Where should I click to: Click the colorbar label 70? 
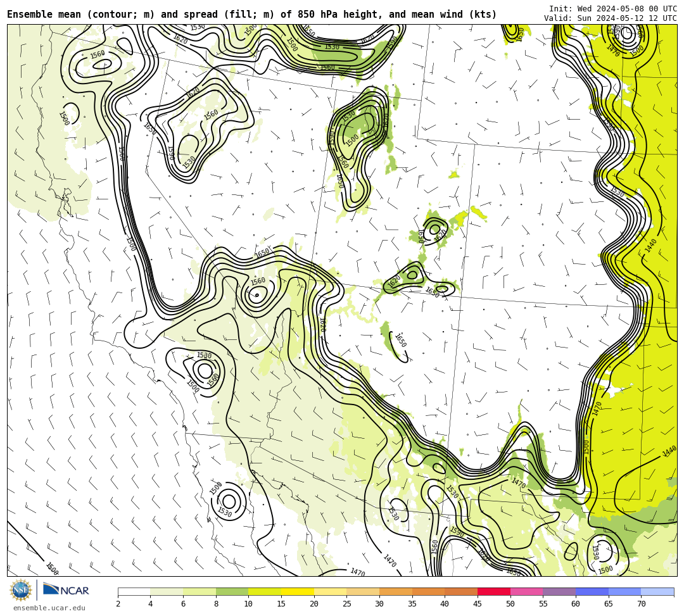pyautogui.click(x=641, y=604)
